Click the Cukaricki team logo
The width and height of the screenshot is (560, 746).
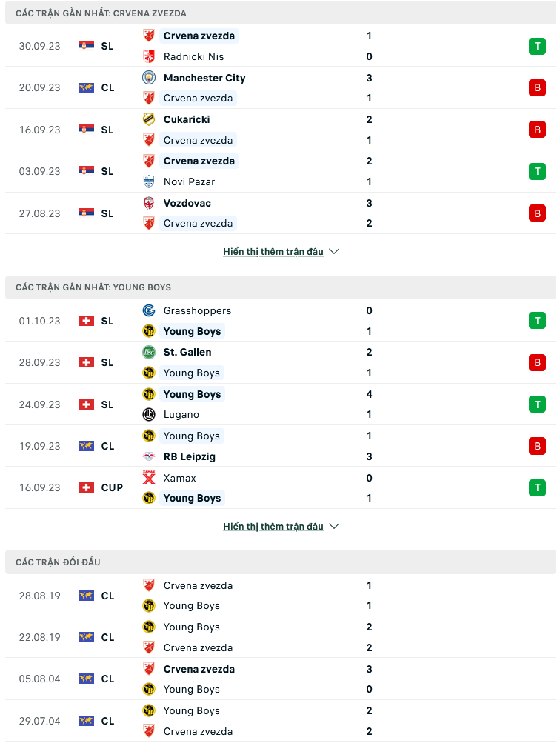149,119
